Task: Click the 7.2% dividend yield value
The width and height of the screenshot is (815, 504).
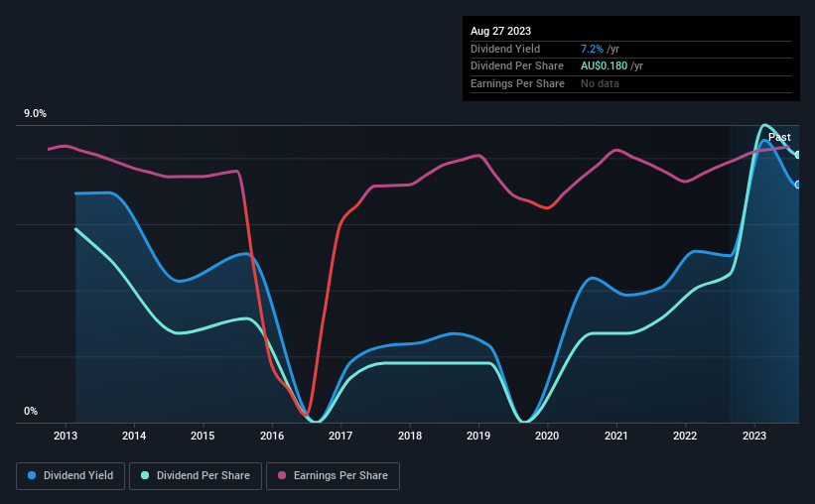Action: coord(592,49)
